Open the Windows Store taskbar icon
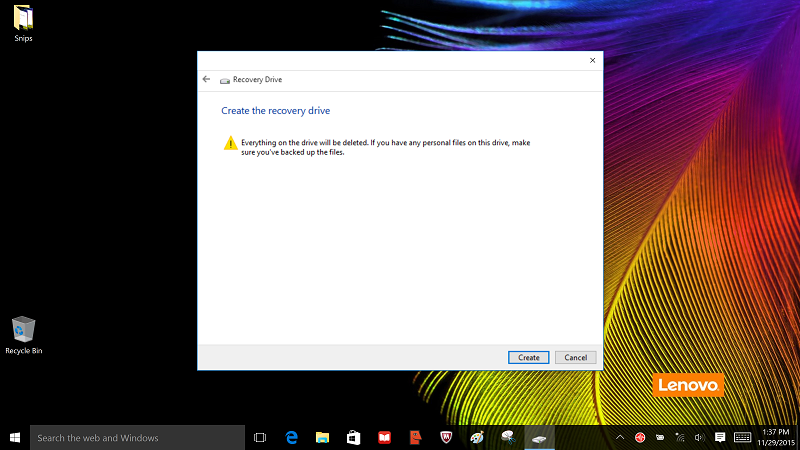 (353, 438)
